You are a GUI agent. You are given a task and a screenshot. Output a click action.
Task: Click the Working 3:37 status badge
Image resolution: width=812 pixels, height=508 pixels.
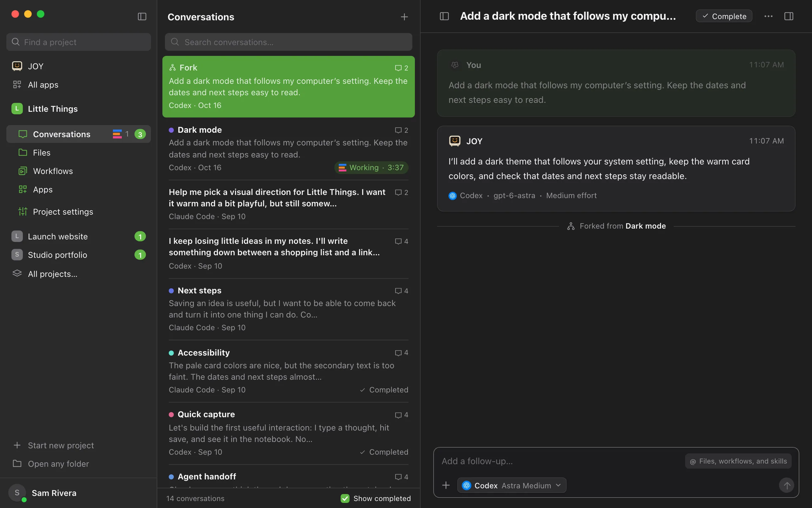click(371, 167)
